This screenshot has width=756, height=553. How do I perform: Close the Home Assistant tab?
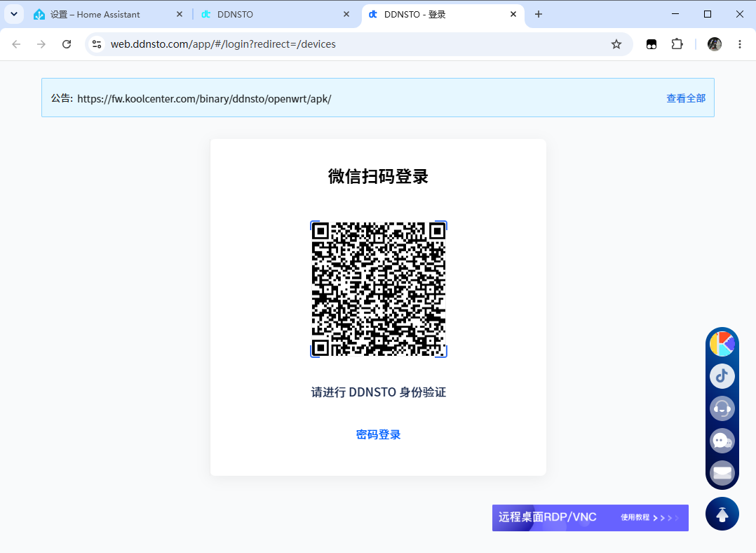click(180, 15)
